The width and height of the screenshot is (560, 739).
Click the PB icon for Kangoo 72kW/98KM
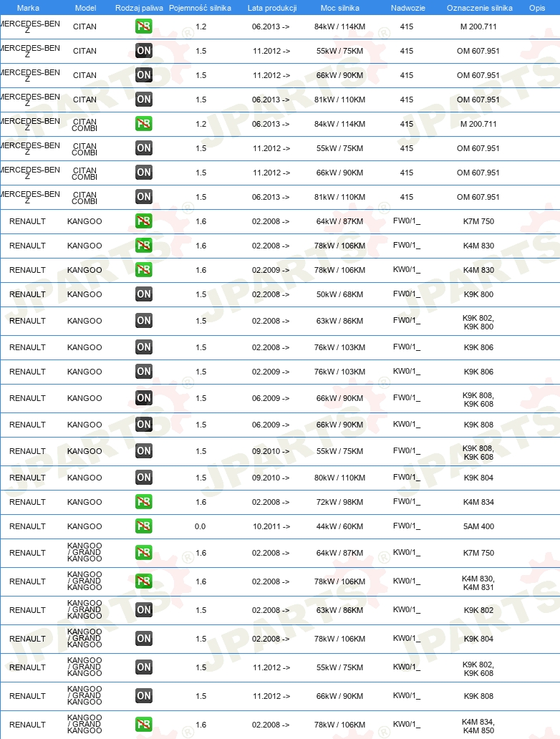pyautogui.click(x=144, y=502)
